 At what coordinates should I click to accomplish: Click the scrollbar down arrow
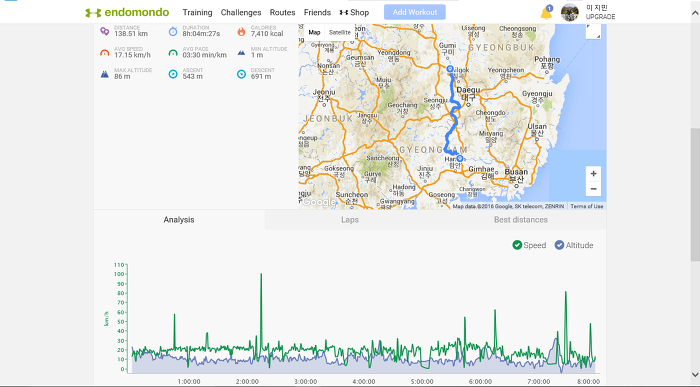(695, 374)
